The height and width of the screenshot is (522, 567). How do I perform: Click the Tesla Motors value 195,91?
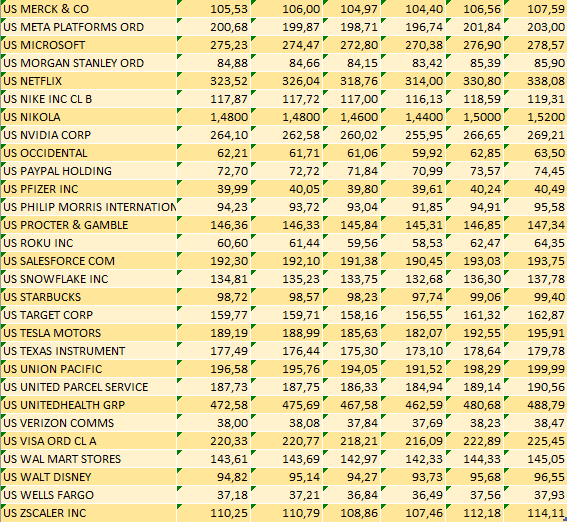536,333
